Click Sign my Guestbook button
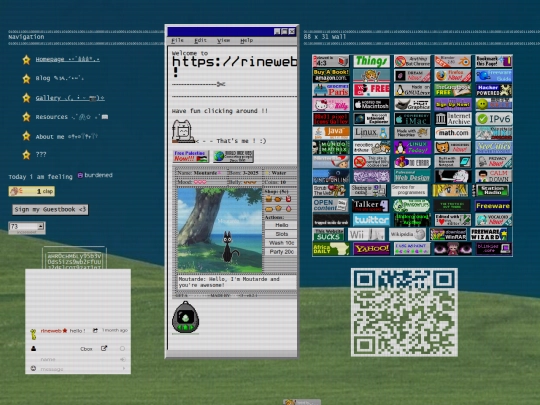This screenshot has width=540, height=405. tap(50, 209)
